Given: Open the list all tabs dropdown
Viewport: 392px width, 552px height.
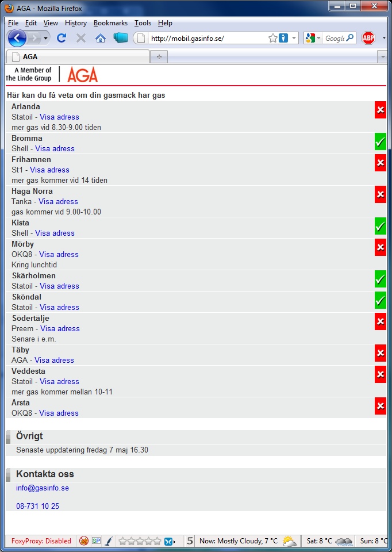Looking at the screenshot, I should coord(382,57).
